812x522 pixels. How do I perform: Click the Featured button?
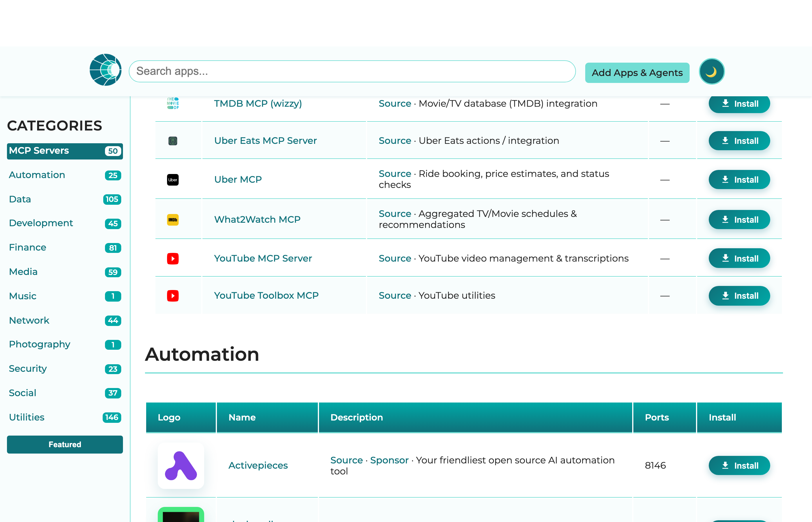(65, 444)
